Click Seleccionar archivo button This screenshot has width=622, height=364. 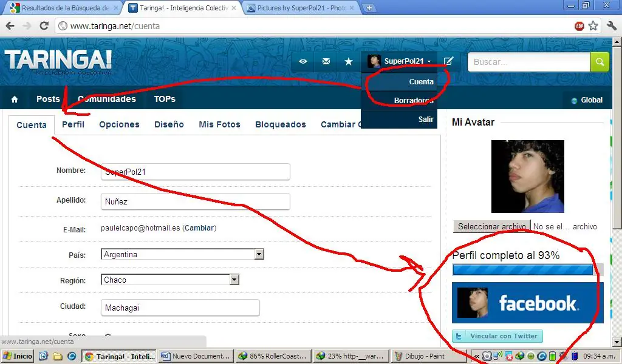click(x=492, y=226)
